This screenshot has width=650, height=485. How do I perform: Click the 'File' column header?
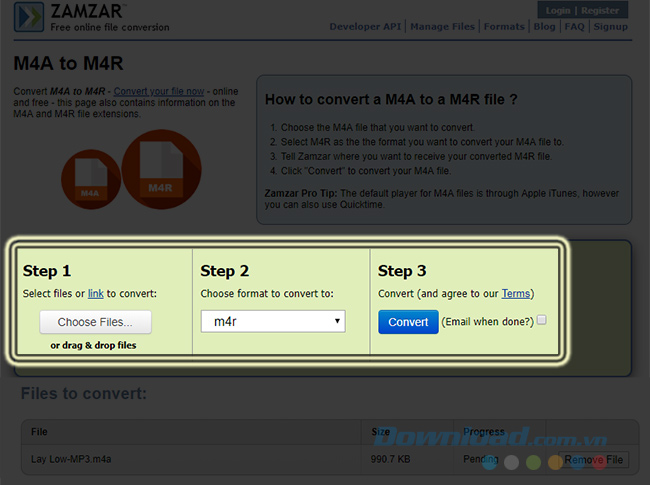(x=39, y=432)
